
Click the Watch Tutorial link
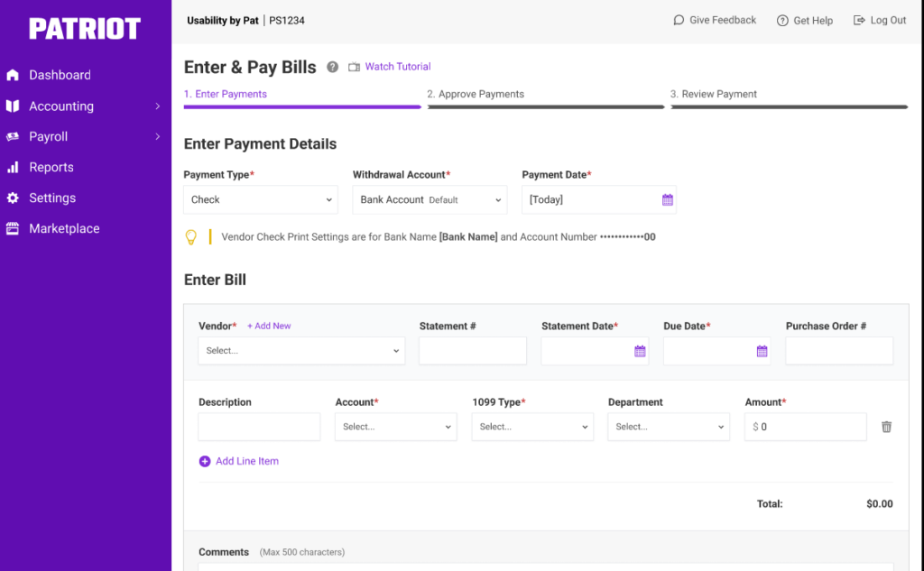click(x=398, y=67)
